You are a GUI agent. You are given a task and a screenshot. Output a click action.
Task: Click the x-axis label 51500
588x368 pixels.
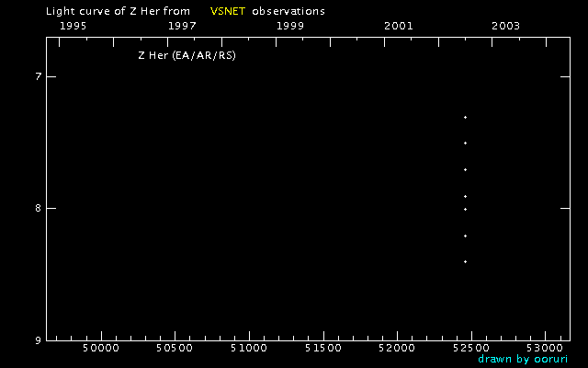[322, 348]
